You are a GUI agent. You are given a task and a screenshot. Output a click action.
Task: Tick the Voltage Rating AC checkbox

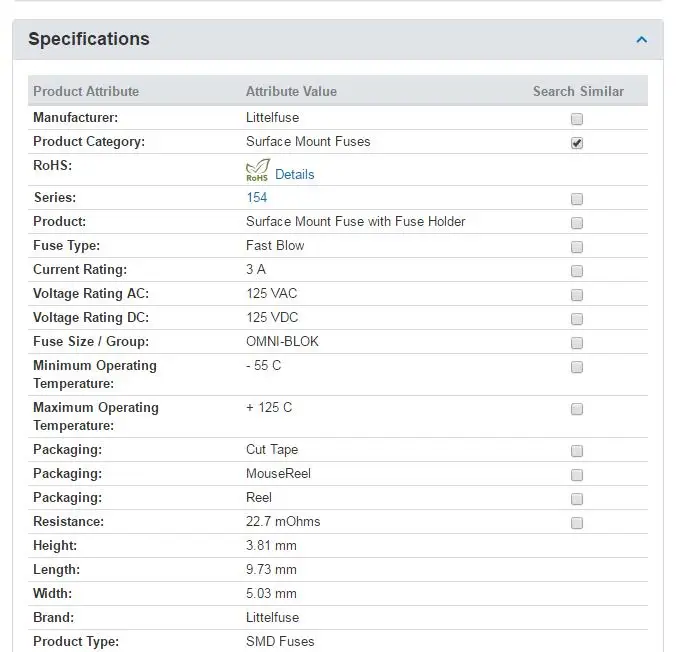577,295
